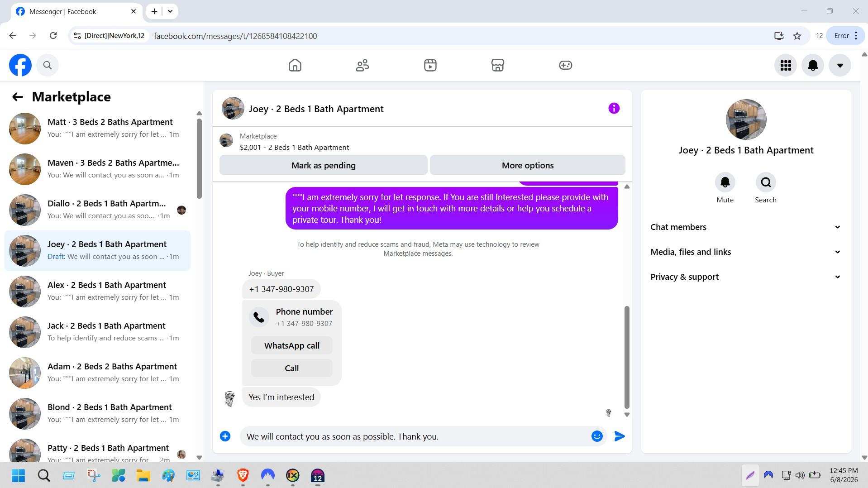Open Jack 2 Beds 1 Bath conversation
Viewport: 868px width, 488px height.
[97, 332]
